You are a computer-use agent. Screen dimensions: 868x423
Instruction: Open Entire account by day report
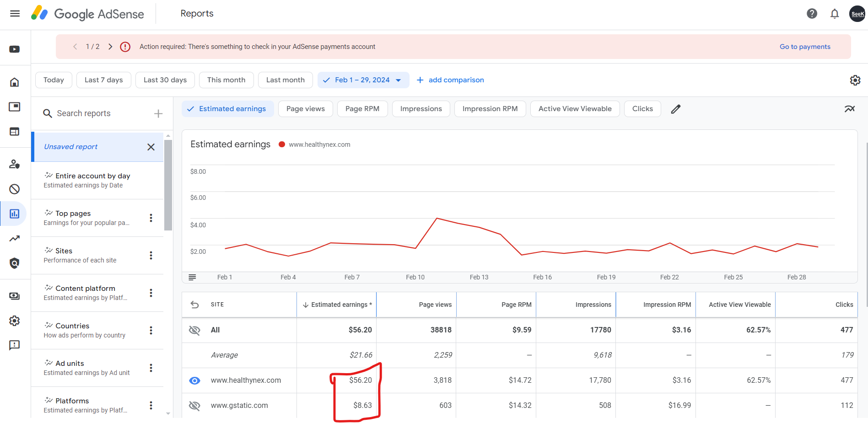[x=97, y=180]
